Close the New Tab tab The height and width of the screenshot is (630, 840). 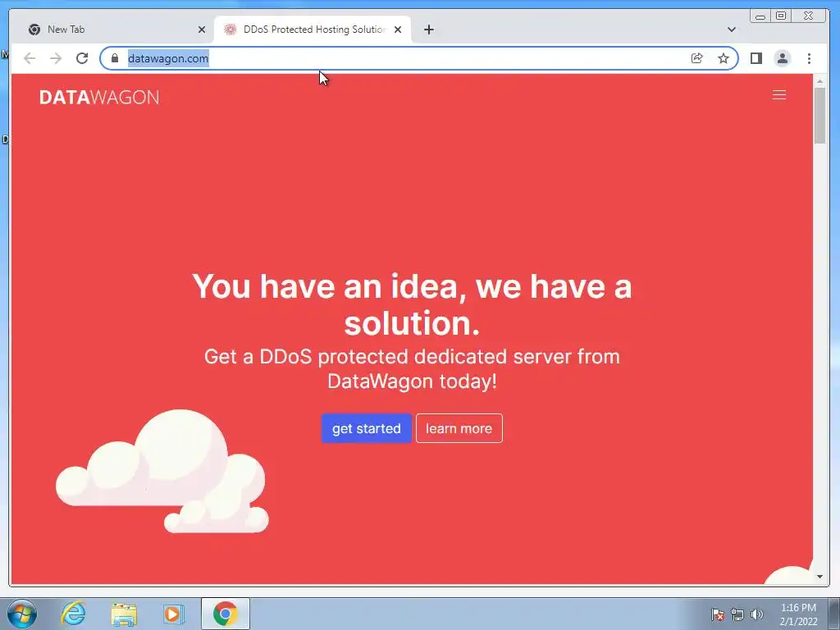(x=202, y=30)
